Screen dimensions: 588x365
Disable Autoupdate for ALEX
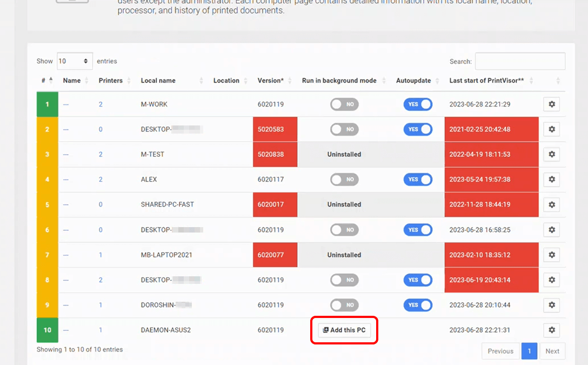coord(418,180)
